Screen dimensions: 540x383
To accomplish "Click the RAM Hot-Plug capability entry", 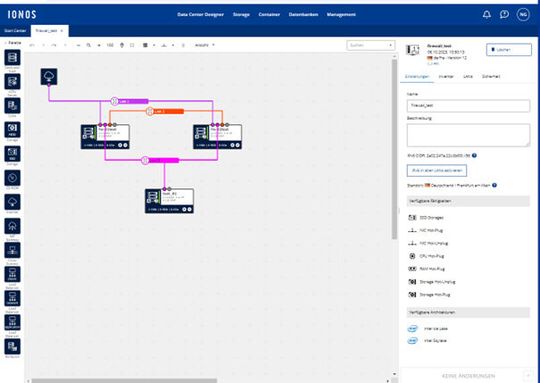I will click(x=426, y=269).
